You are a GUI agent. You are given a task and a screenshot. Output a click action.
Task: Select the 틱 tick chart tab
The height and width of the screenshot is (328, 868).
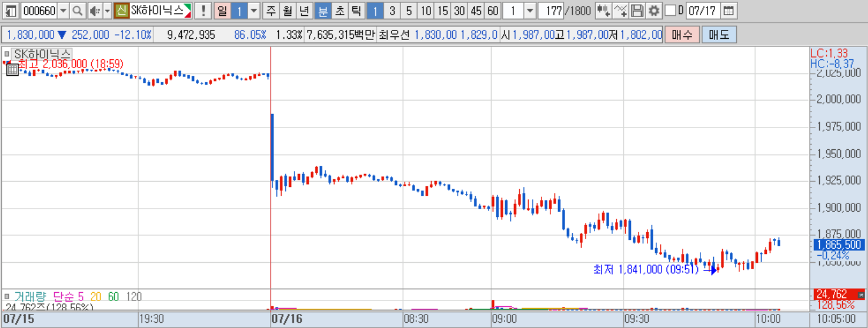(x=356, y=11)
